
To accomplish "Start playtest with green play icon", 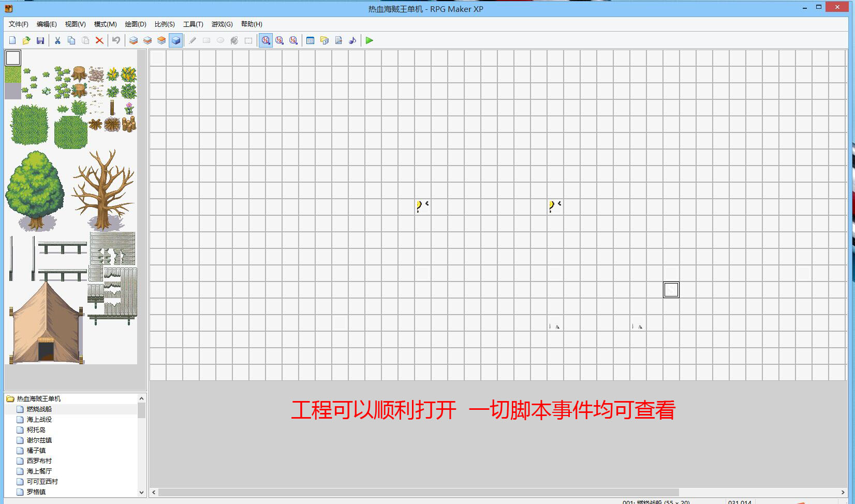I will pos(370,40).
